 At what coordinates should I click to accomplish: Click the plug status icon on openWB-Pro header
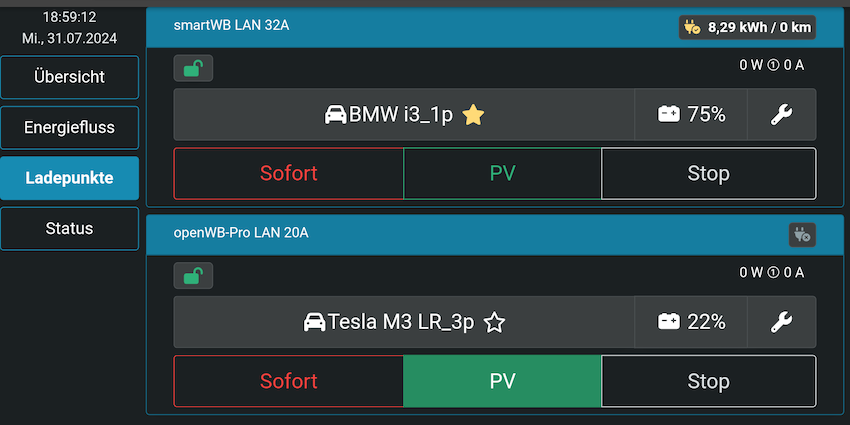802,235
